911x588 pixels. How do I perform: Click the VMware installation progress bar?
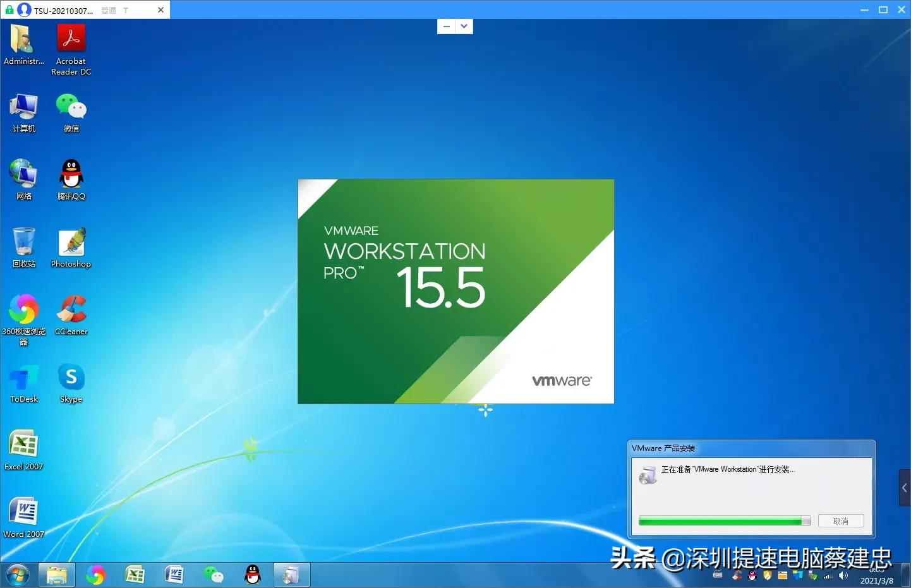[724, 521]
